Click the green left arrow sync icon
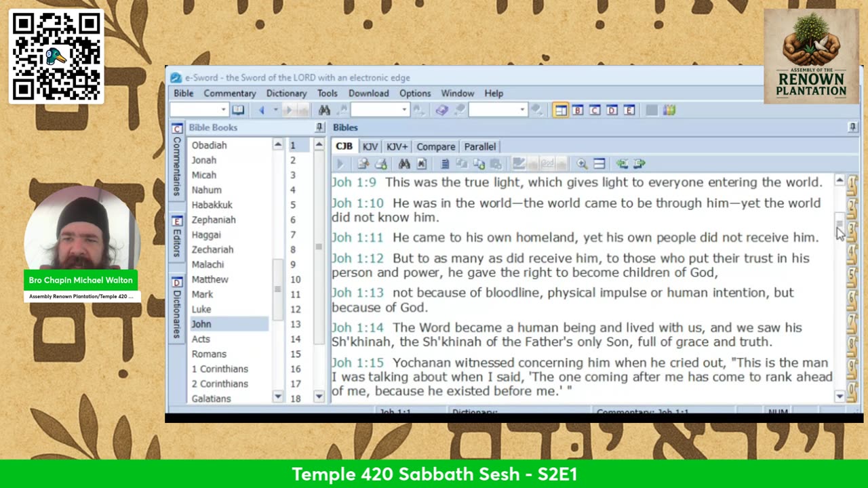This screenshot has width=868, height=488. point(621,163)
